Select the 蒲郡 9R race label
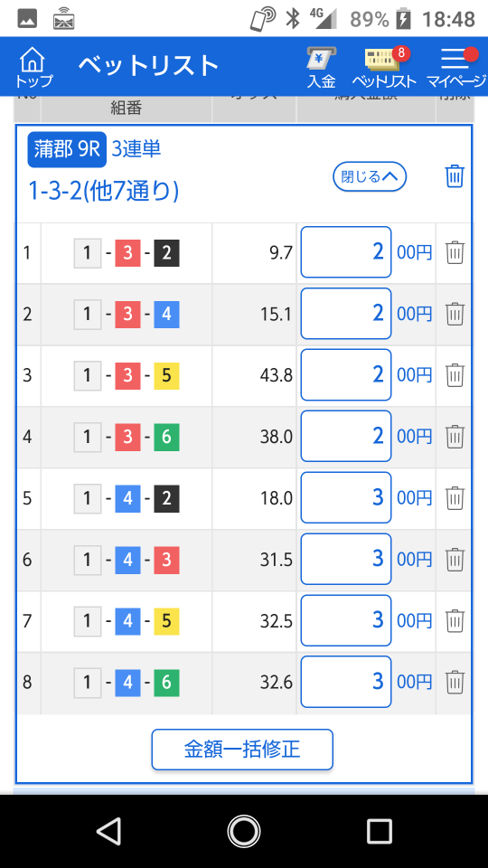The height and width of the screenshot is (868, 488). click(67, 150)
